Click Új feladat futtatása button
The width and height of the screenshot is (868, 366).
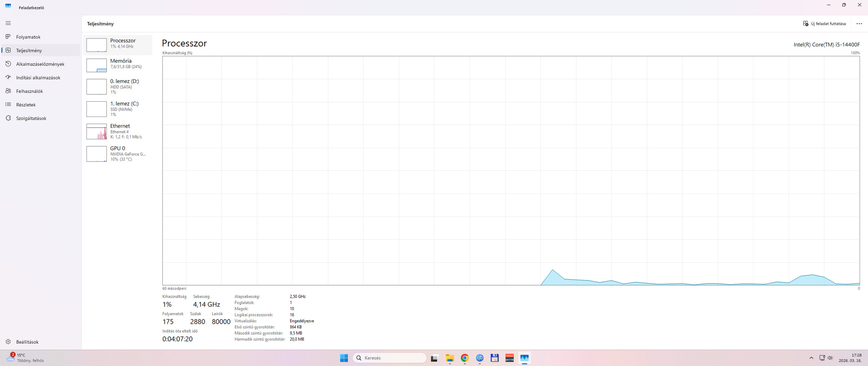click(x=824, y=24)
